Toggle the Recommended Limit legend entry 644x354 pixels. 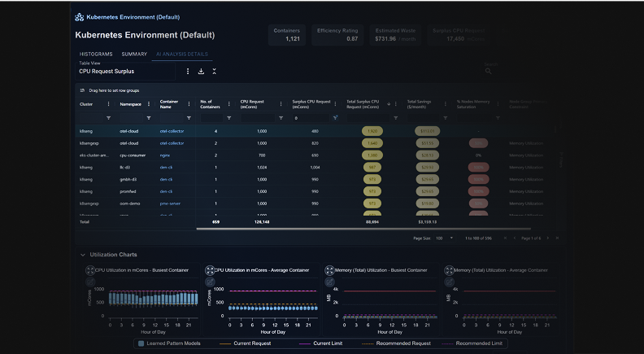(x=472, y=343)
